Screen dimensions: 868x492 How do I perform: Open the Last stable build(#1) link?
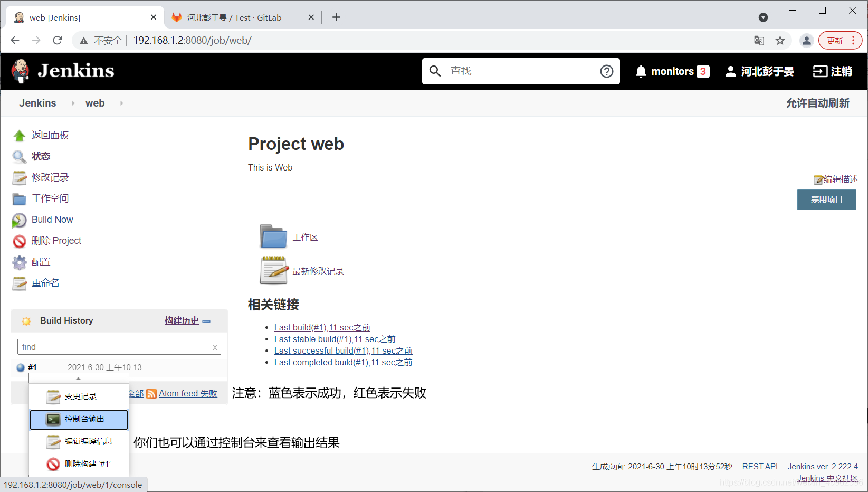click(335, 339)
